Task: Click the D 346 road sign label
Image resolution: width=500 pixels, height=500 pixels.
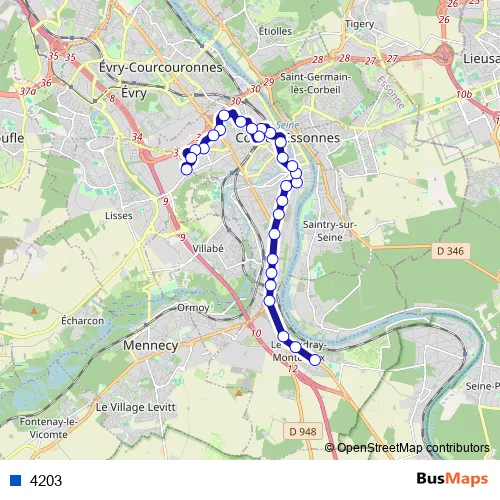Action: pyautogui.click(x=450, y=251)
